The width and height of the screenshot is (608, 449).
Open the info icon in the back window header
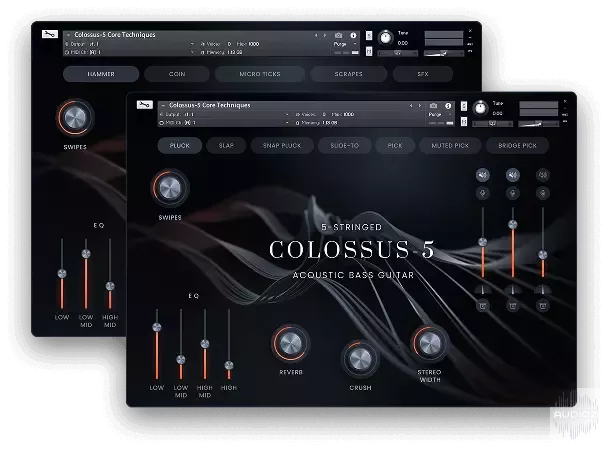coord(353,35)
